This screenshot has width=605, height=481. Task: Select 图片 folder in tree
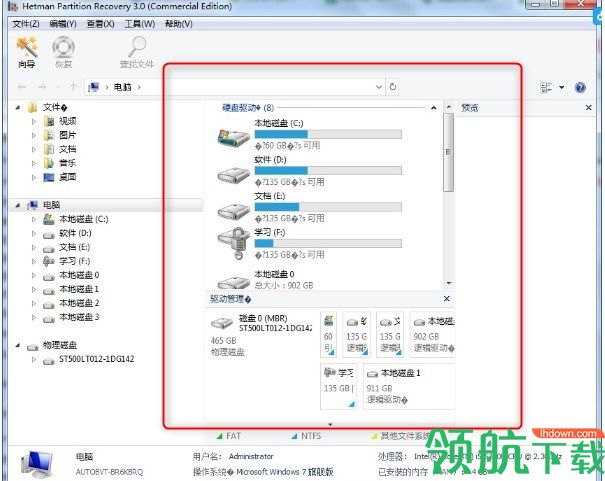[x=68, y=135]
